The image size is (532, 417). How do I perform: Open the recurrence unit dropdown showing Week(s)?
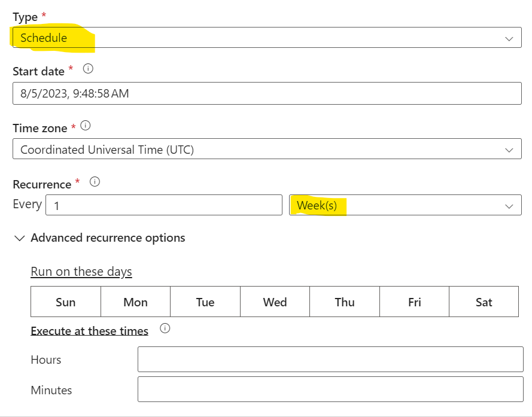(406, 205)
